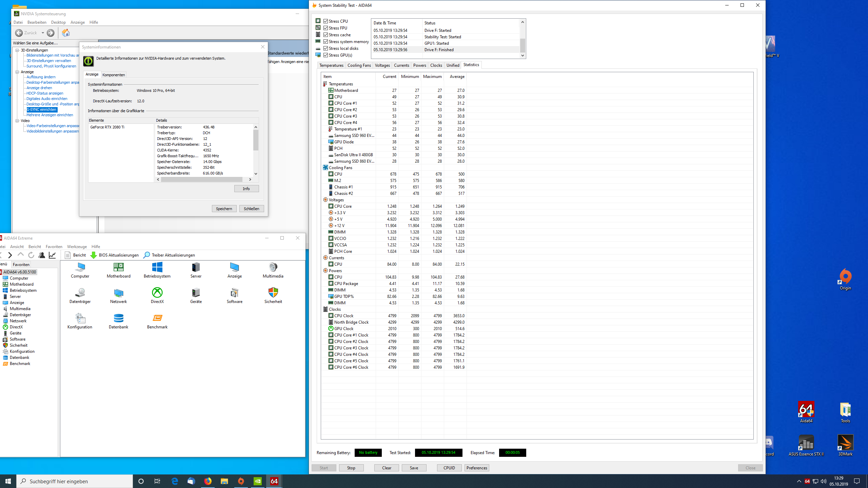Switch to the Temperatures tab
The image size is (868, 488).
pos(331,65)
